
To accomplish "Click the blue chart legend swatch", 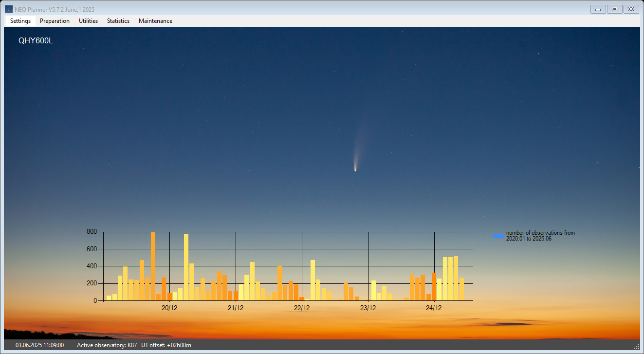I will pyautogui.click(x=498, y=236).
